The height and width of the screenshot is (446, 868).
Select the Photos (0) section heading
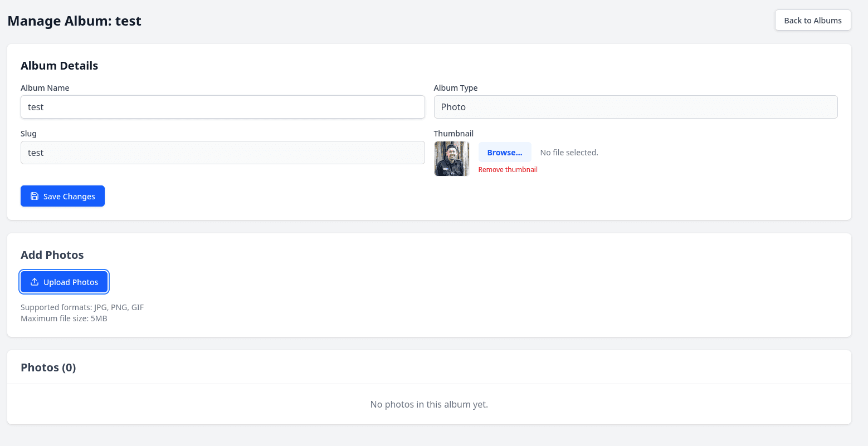coord(48,367)
